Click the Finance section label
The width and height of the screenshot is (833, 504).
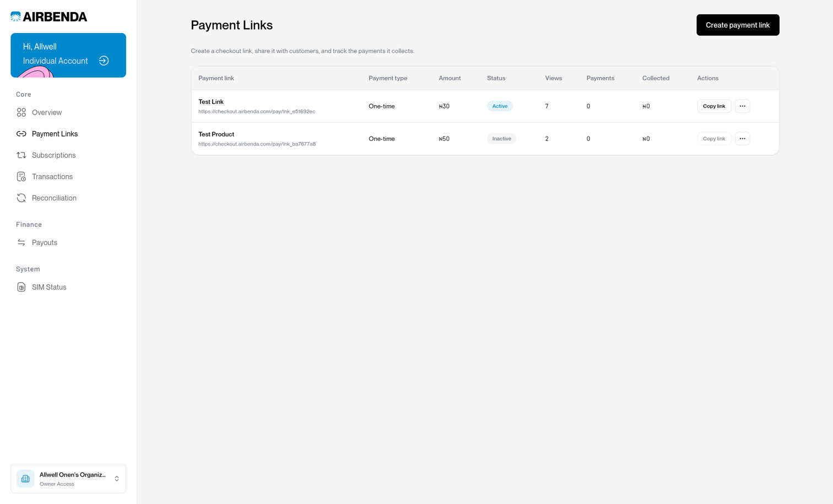point(29,225)
